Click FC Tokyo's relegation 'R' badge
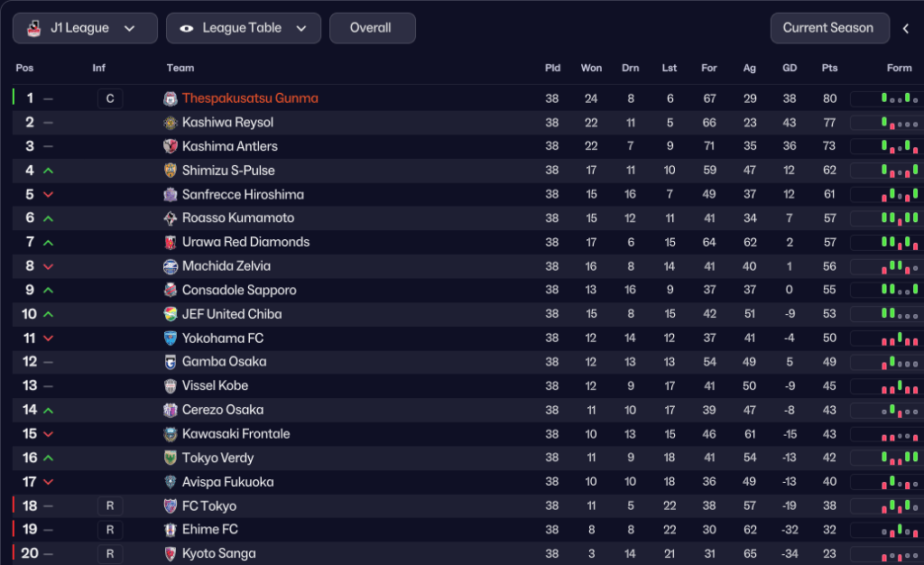Image resolution: width=924 pixels, height=565 pixels. coord(110,505)
